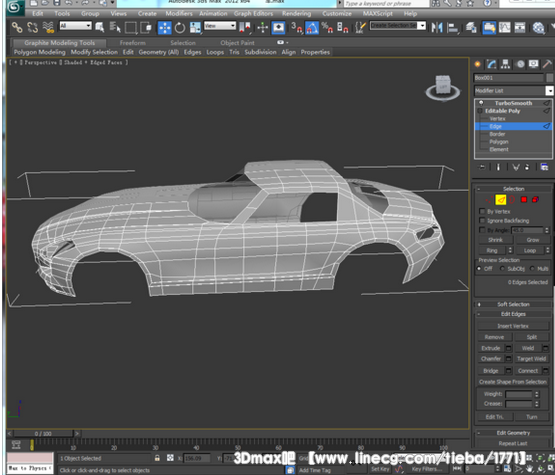Viewport: 555px width, 475px height.
Task: Switch to the Freeform ribbon tab
Action: [x=132, y=43]
